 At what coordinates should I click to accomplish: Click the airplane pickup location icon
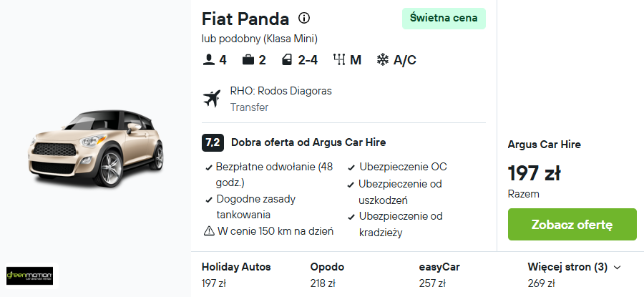coord(212,99)
